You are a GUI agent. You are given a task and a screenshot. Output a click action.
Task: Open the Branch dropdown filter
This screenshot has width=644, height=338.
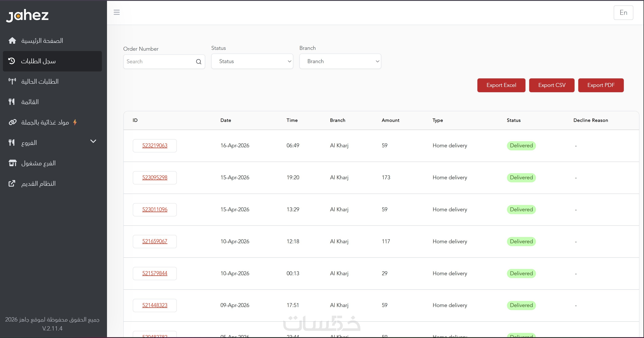click(x=340, y=61)
